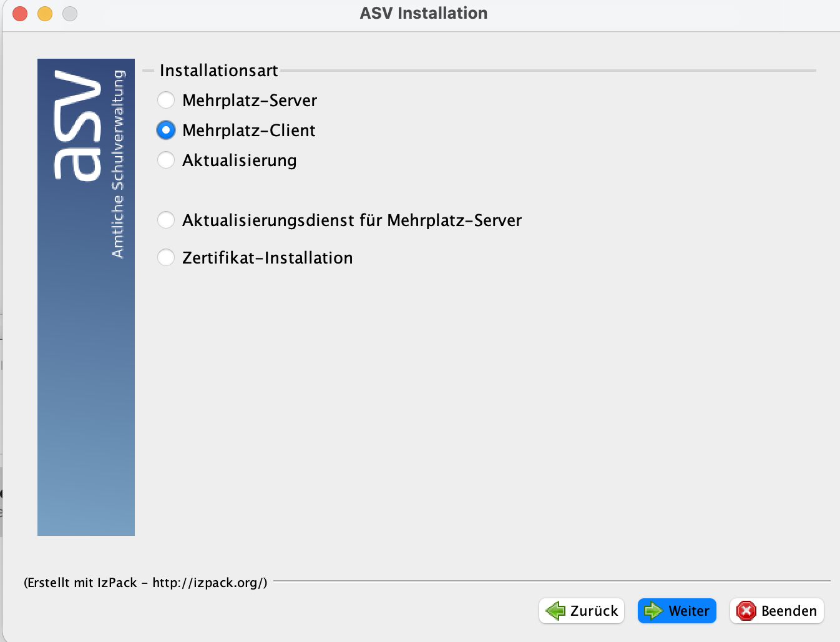This screenshot has width=840, height=642.
Task: Click the large ASV logo in the sidebar
Action: (x=77, y=126)
